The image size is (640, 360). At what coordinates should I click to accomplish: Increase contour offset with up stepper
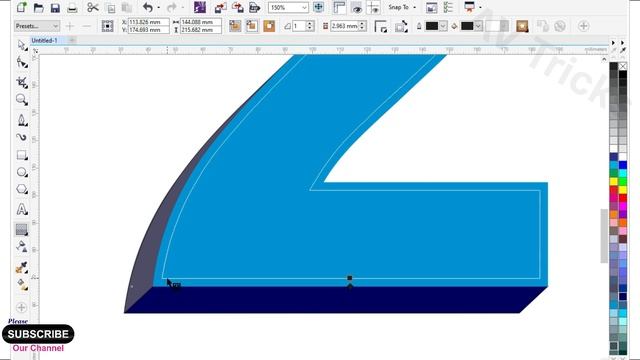coord(362,24)
